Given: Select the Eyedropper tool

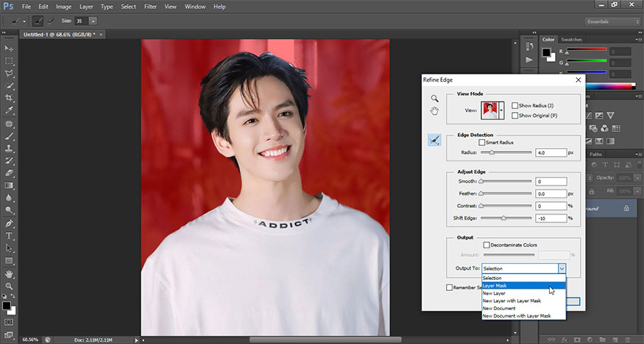Looking at the screenshot, I should [x=9, y=110].
